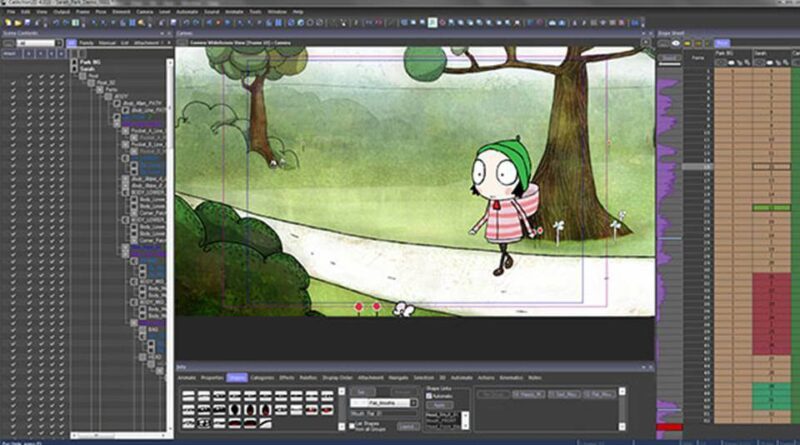Click the shape name field under Flat_Mouths
Viewport: 800px width, 445px height.
click(383, 413)
